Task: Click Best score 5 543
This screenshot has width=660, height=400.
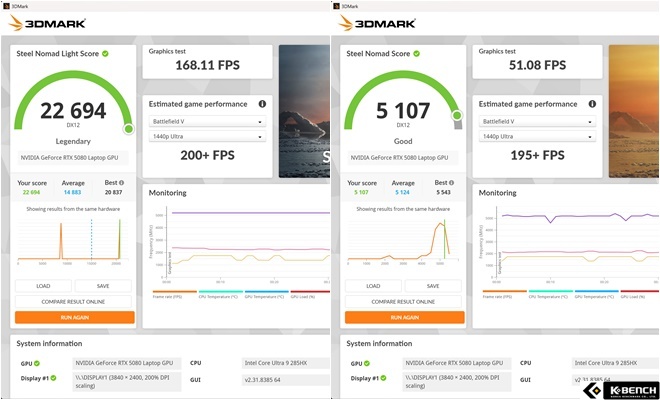Action: pyautogui.click(x=444, y=192)
